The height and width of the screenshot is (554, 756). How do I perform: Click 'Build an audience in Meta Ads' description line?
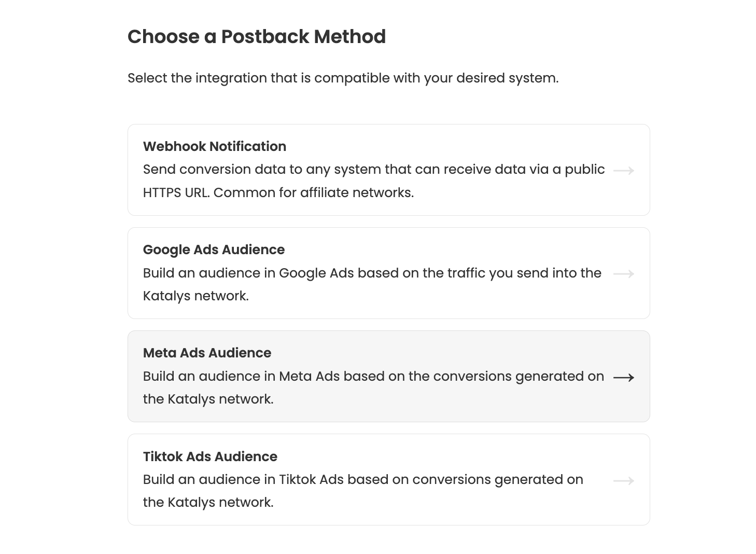click(x=373, y=376)
